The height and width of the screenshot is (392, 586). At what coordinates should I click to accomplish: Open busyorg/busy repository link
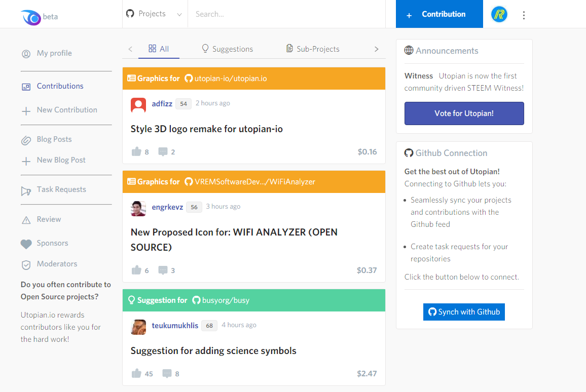[221, 300]
